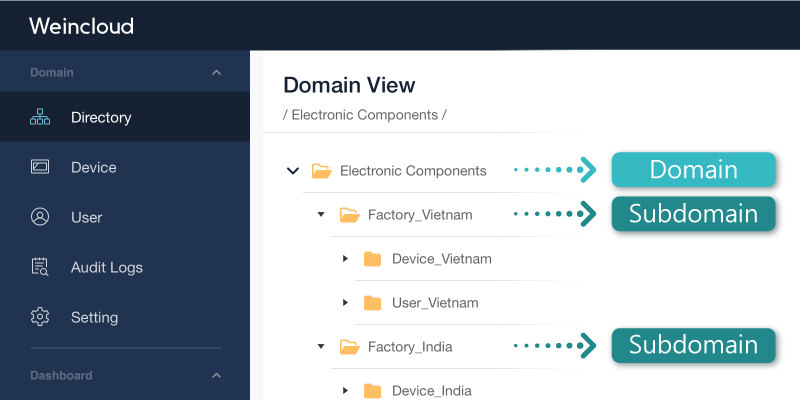Screen dimensions: 800x400
Task: Click the User profile icon
Action: click(40, 217)
